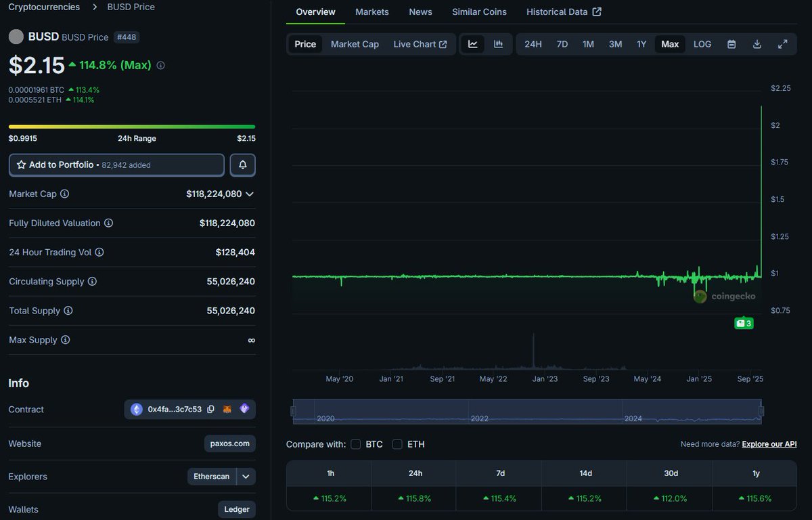Click 24 Hour Trading Vol value $128,404
The height and width of the screenshot is (520, 812).
tap(235, 252)
